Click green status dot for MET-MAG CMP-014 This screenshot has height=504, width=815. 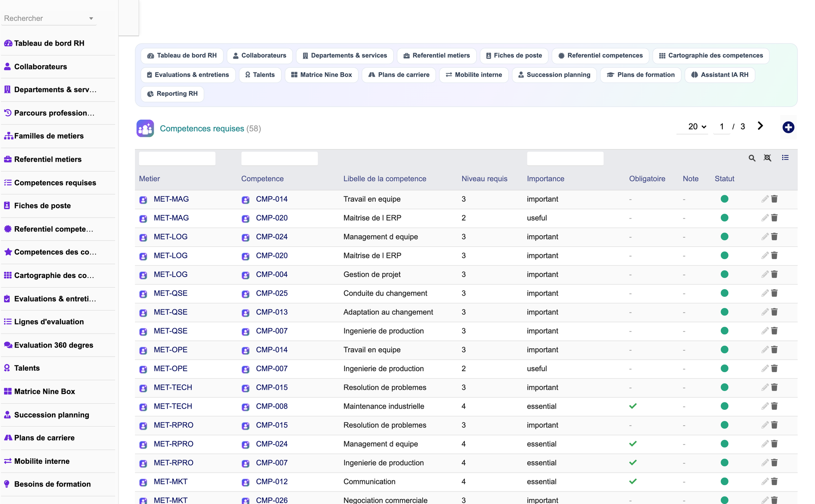coord(724,199)
